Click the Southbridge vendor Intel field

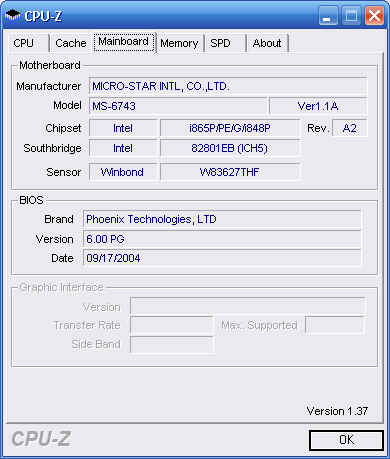pos(123,148)
